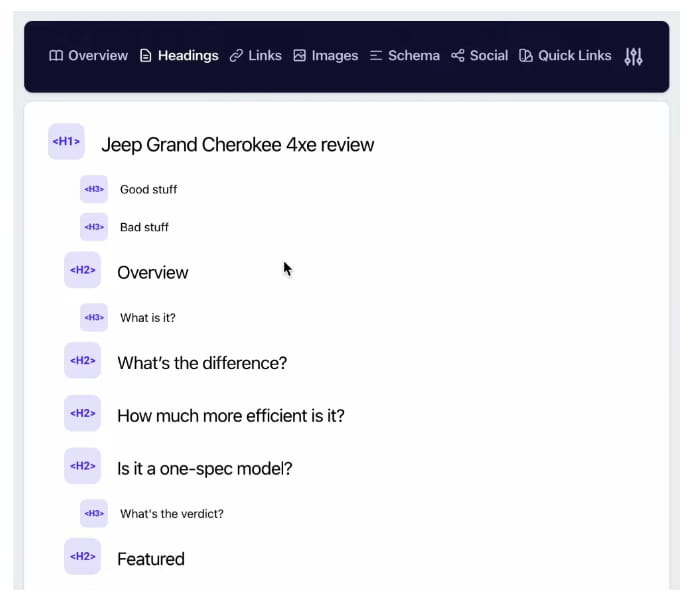
Task: Open settings sliders icon in navbar
Action: coord(634,56)
